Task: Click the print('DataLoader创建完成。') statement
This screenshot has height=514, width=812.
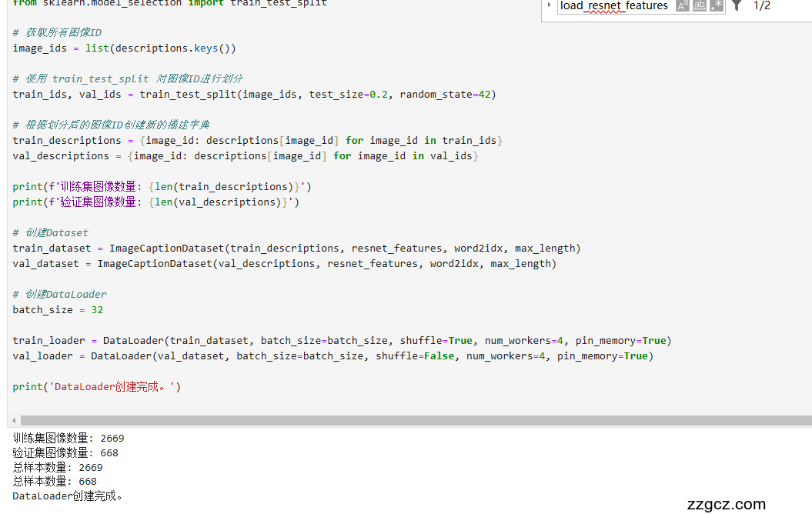Action: pyautogui.click(x=96, y=386)
